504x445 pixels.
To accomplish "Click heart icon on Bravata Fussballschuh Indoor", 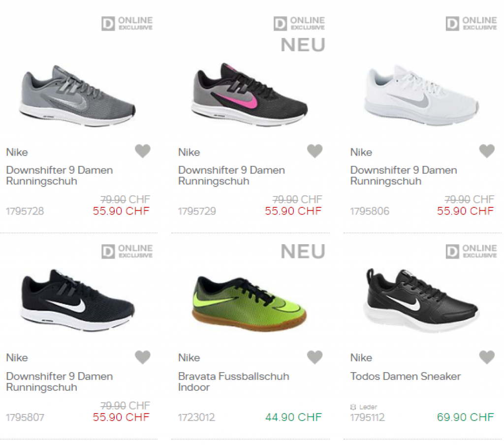I will tap(315, 357).
